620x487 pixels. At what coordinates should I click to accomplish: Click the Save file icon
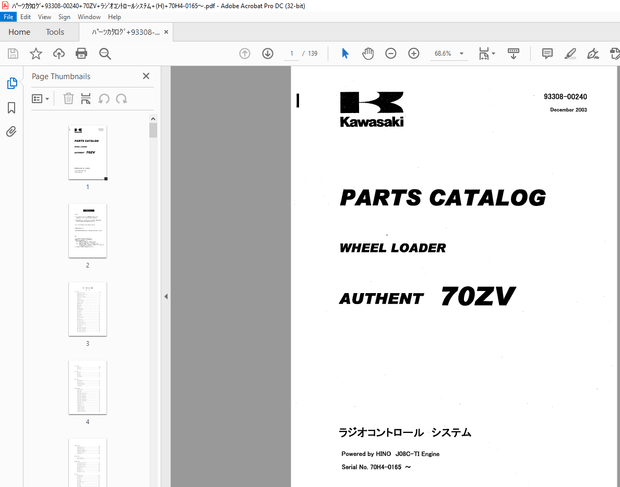pos(13,53)
